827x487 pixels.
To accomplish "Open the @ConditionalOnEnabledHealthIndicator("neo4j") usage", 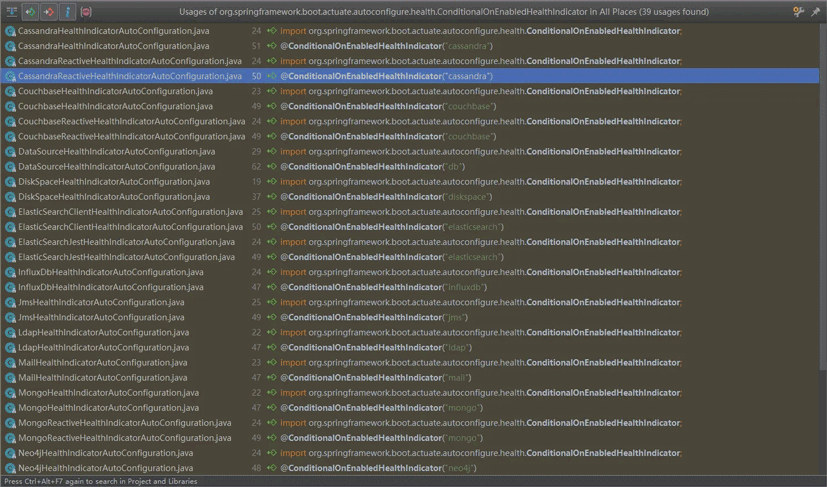I will pyautogui.click(x=378, y=468).
